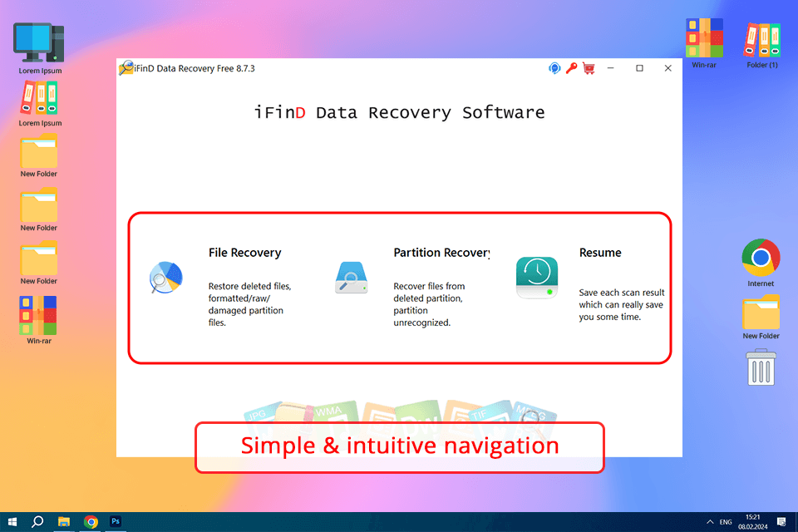Screen dimensions: 798x532
Task: Open the taskbar clock showing 15:21
Action: click(753, 522)
